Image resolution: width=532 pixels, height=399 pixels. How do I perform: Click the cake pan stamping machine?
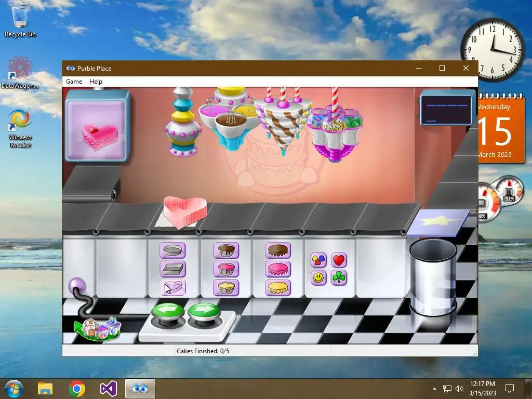pos(183,122)
